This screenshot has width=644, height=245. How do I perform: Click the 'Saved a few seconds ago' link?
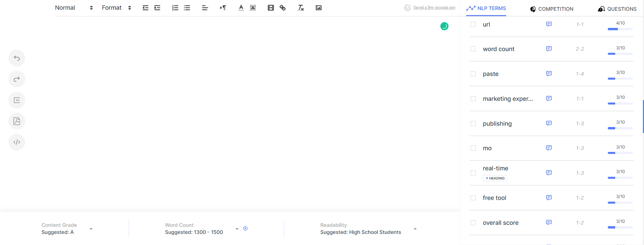434,7
